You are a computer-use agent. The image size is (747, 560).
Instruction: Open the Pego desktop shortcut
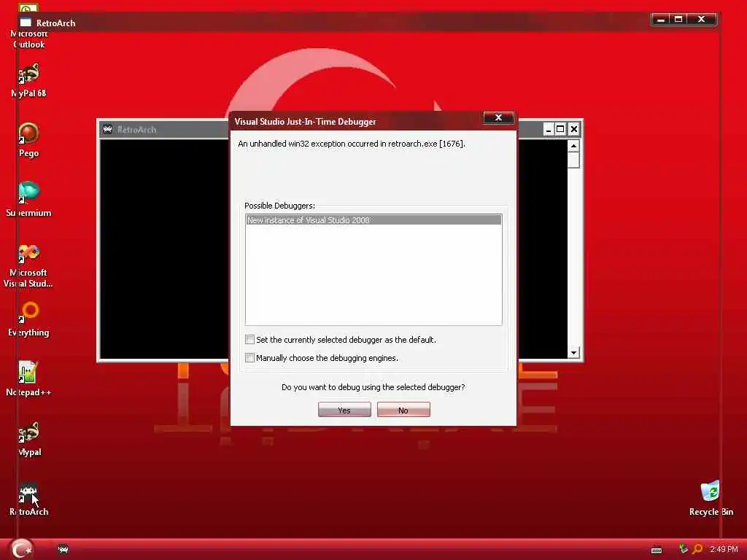pyautogui.click(x=28, y=139)
